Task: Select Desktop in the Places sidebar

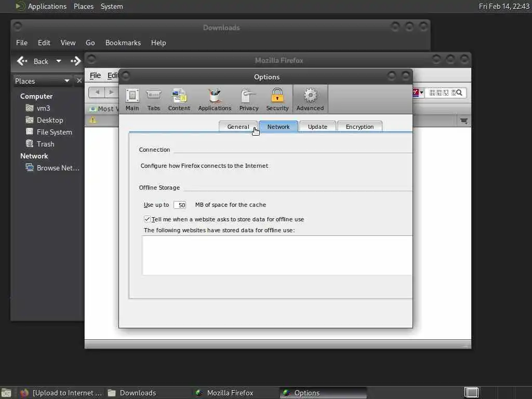Action: tap(45, 120)
